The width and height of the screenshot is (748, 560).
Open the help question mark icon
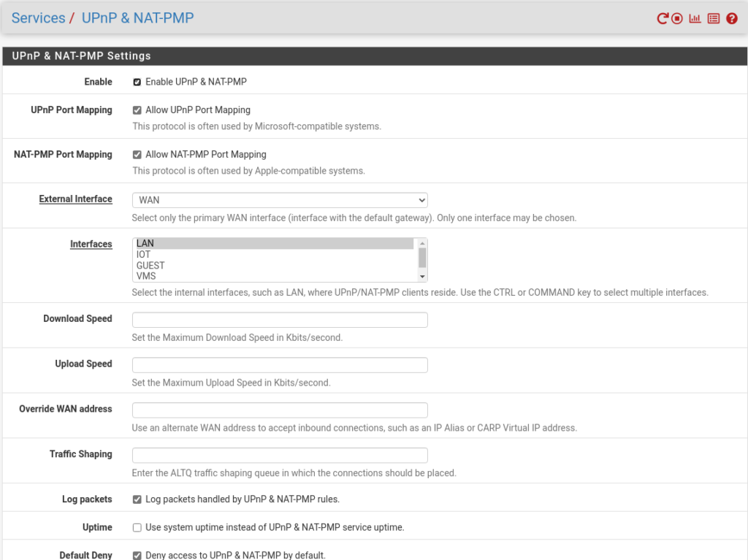(732, 19)
